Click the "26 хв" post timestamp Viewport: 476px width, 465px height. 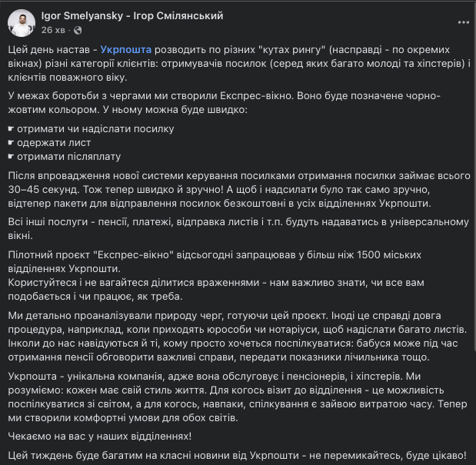pyautogui.click(x=52, y=29)
